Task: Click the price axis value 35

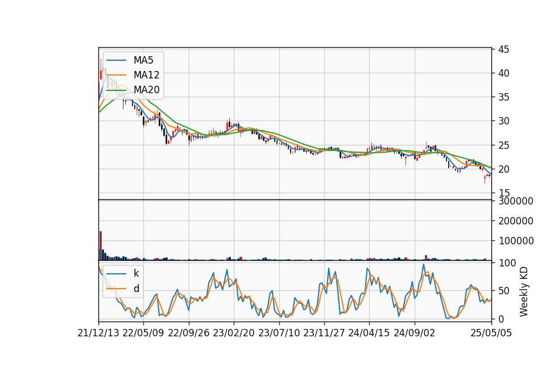Action: (x=503, y=97)
